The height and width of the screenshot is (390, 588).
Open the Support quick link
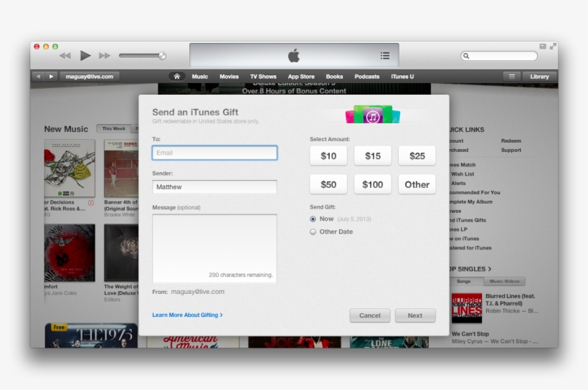click(511, 150)
